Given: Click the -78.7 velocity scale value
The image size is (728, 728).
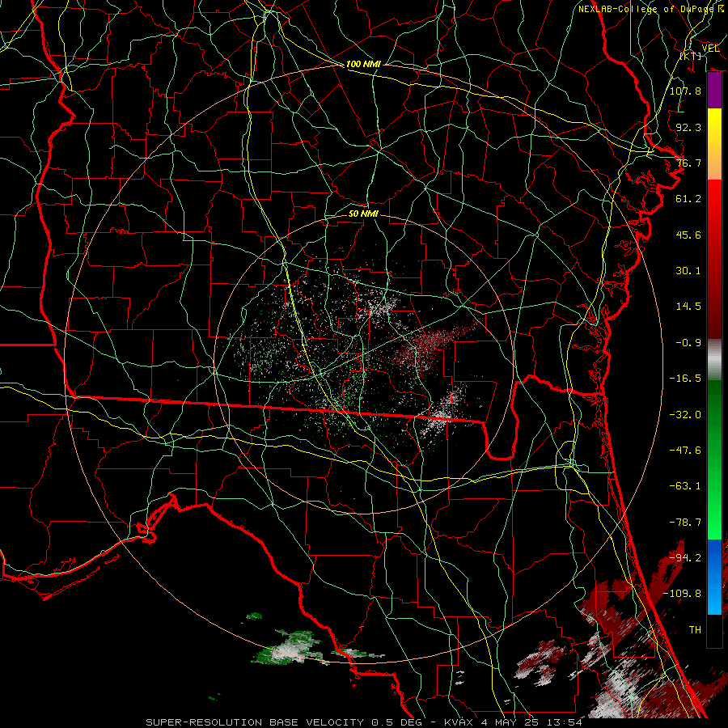Looking at the screenshot, I should pos(685,523).
